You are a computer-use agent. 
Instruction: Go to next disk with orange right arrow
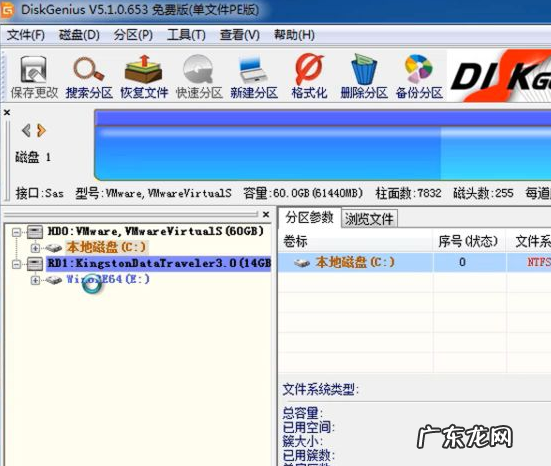(x=41, y=130)
